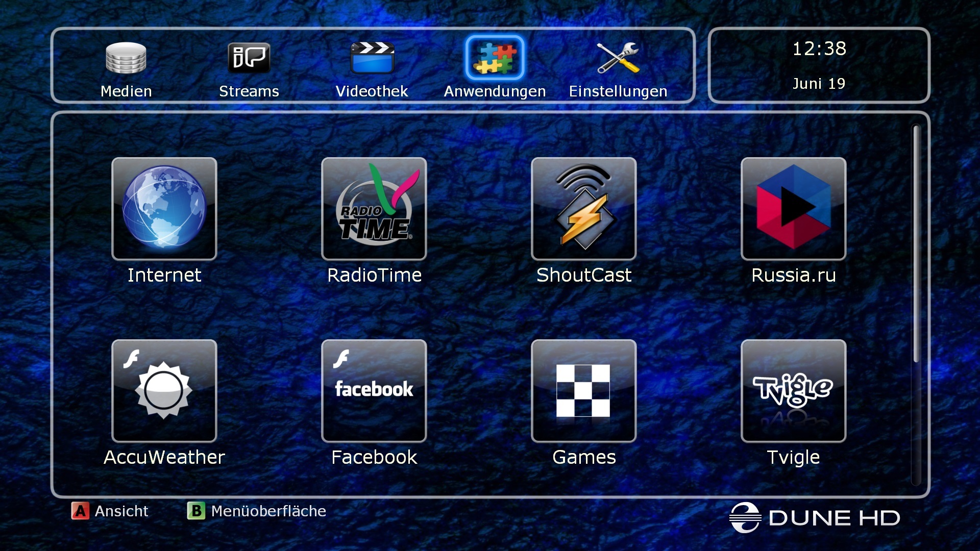Click the Dune HD logo
This screenshot has width=980, height=551.
coord(815,517)
